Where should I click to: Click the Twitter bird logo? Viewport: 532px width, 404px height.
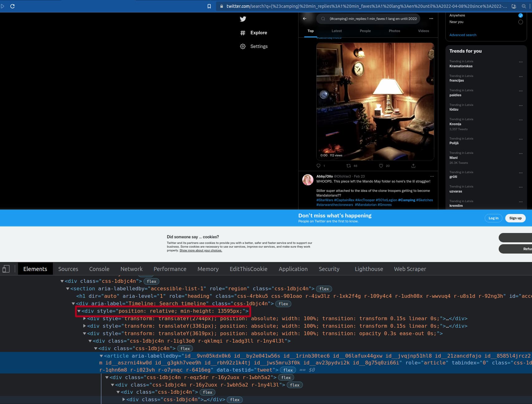(x=243, y=19)
